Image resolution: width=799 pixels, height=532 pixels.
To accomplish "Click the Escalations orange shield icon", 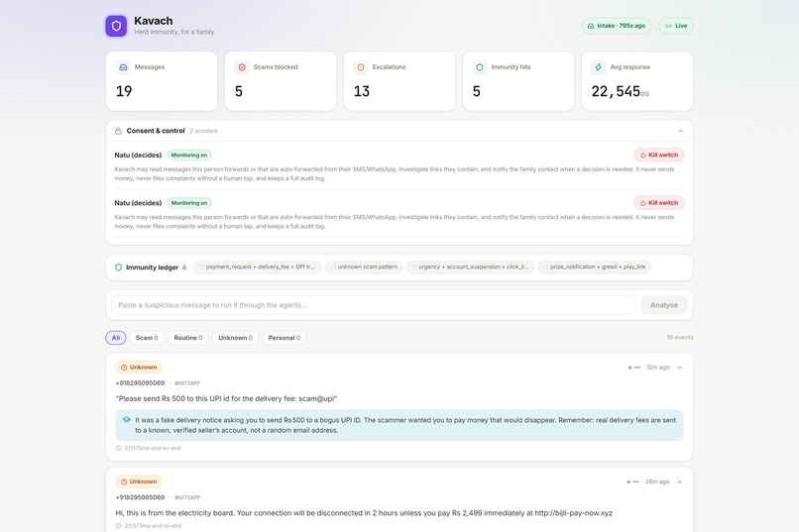I will (x=361, y=67).
